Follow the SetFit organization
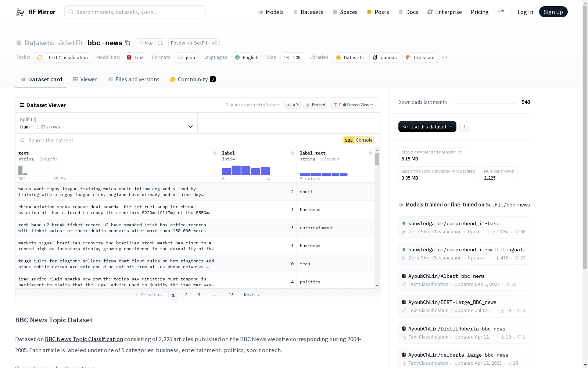The width and height of the screenshot is (588, 368). [x=189, y=43]
